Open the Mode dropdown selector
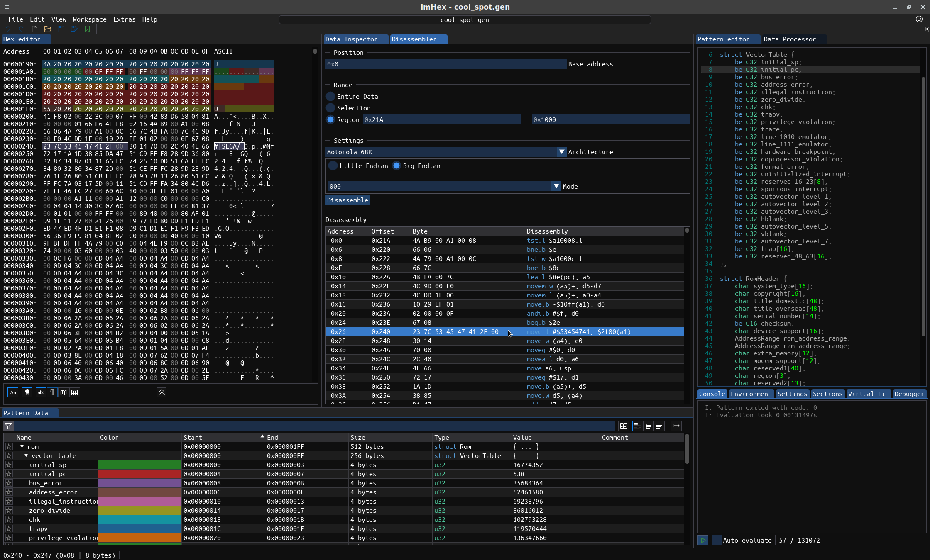Screen dimensions: 930x560 pyautogui.click(x=557, y=186)
